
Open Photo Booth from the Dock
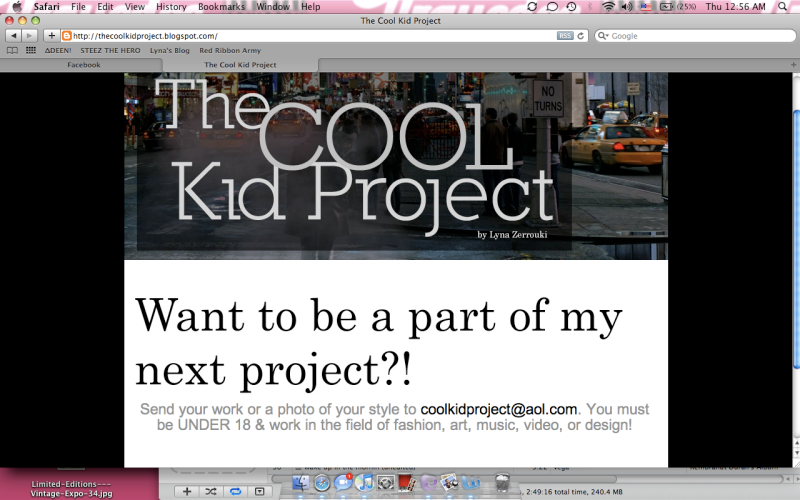click(x=406, y=482)
